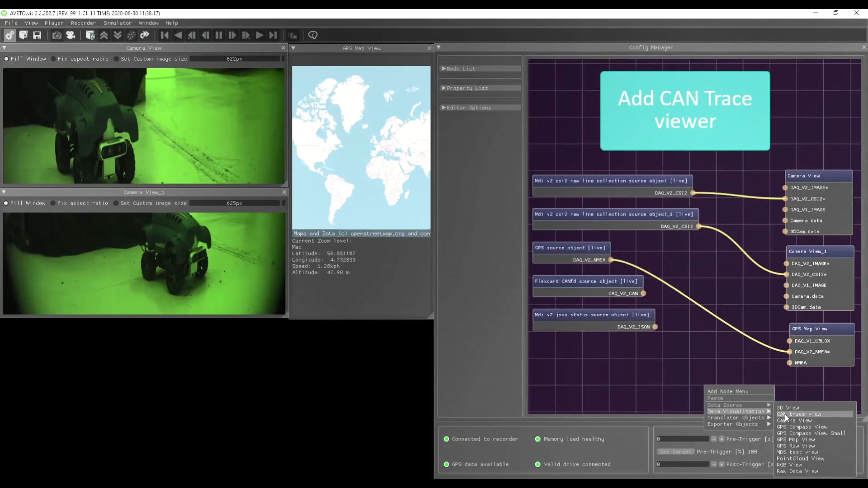Click the Pre-Trigger [s] value field
Viewport: 868px width, 488px height.
coord(683,439)
